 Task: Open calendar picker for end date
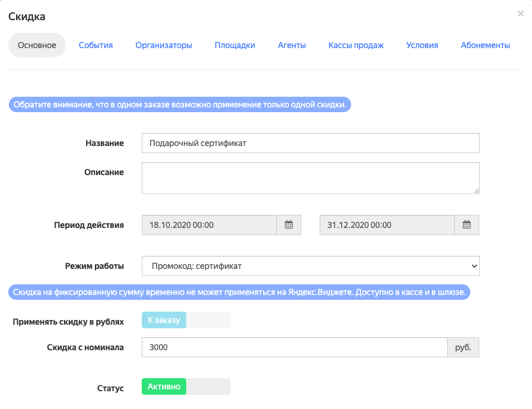coord(467,225)
